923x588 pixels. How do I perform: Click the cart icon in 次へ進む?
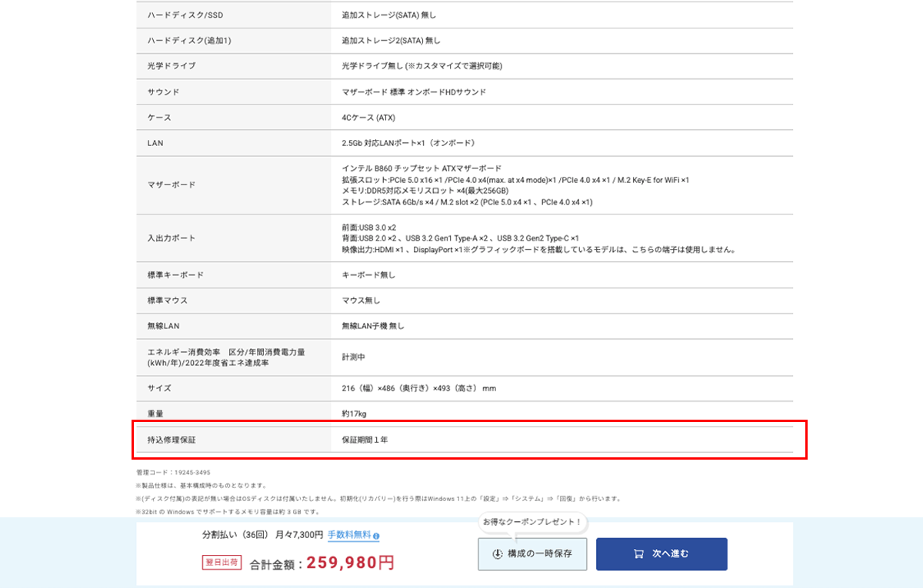638,553
